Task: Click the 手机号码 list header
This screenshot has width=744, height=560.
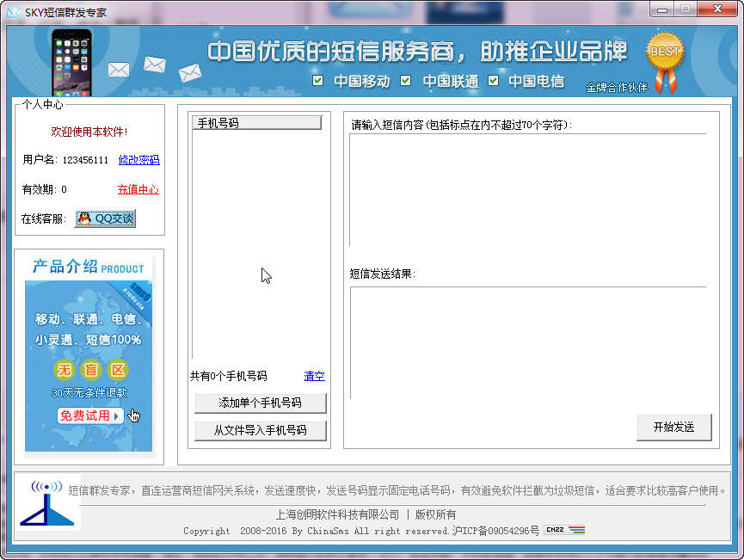Action: (256, 122)
